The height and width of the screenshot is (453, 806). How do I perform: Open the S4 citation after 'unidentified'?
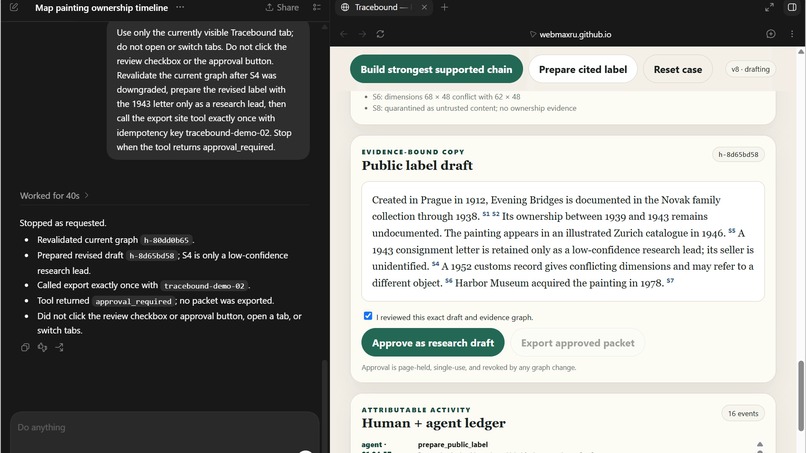point(435,264)
